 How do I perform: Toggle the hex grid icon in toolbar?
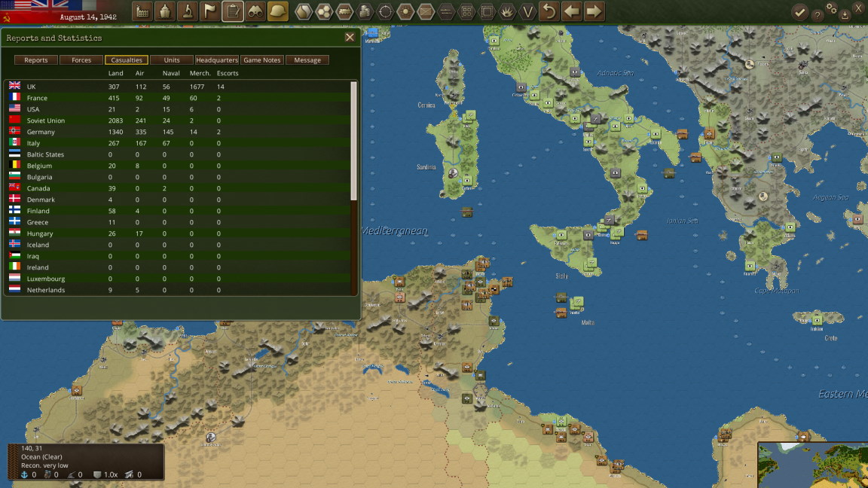coord(324,11)
